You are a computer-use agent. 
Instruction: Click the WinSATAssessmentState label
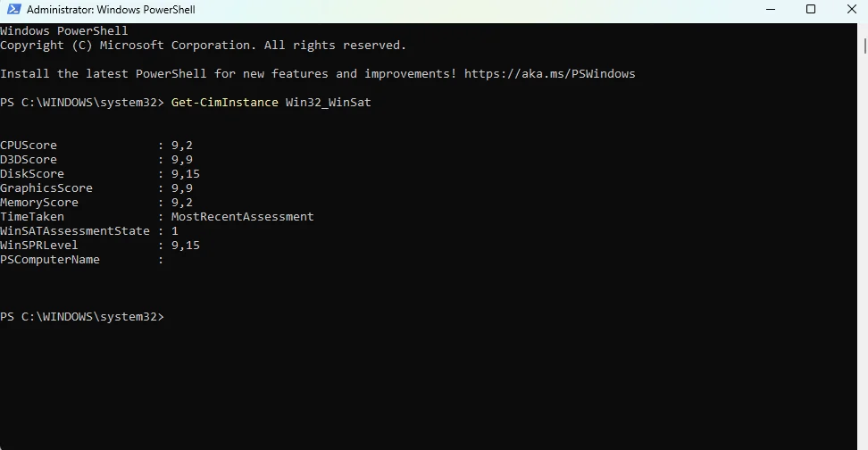(x=75, y=231)
